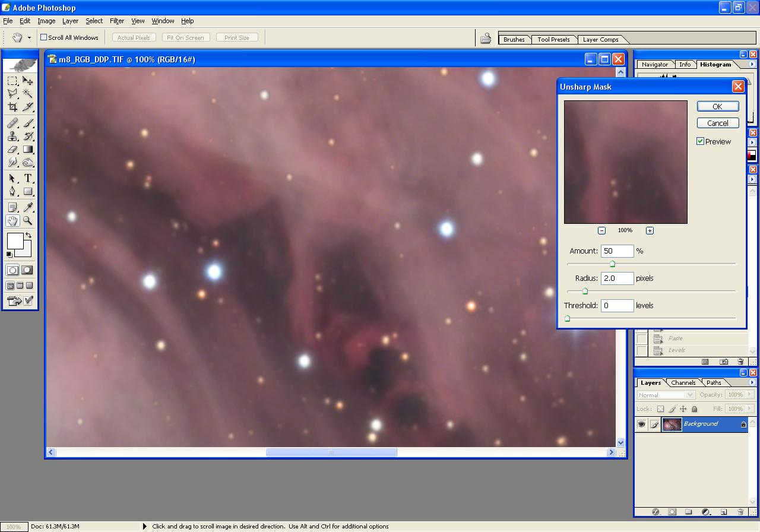Select the Zoom magnifier tool
The width and height of the screenshot is (760, 532).
tap(28, 220)
